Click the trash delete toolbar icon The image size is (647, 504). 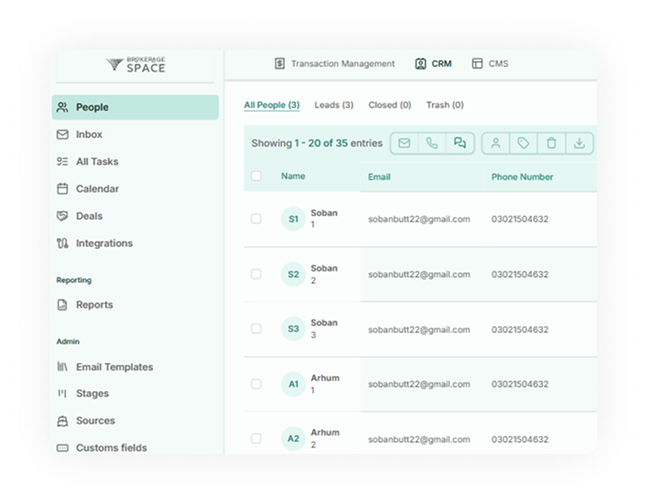click(x=551, y=143)
